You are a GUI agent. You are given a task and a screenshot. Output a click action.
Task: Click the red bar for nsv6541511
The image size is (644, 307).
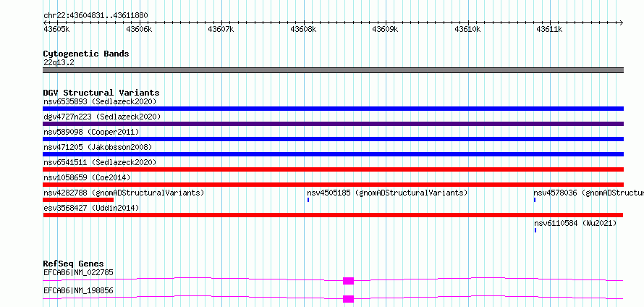pos(333,169)
